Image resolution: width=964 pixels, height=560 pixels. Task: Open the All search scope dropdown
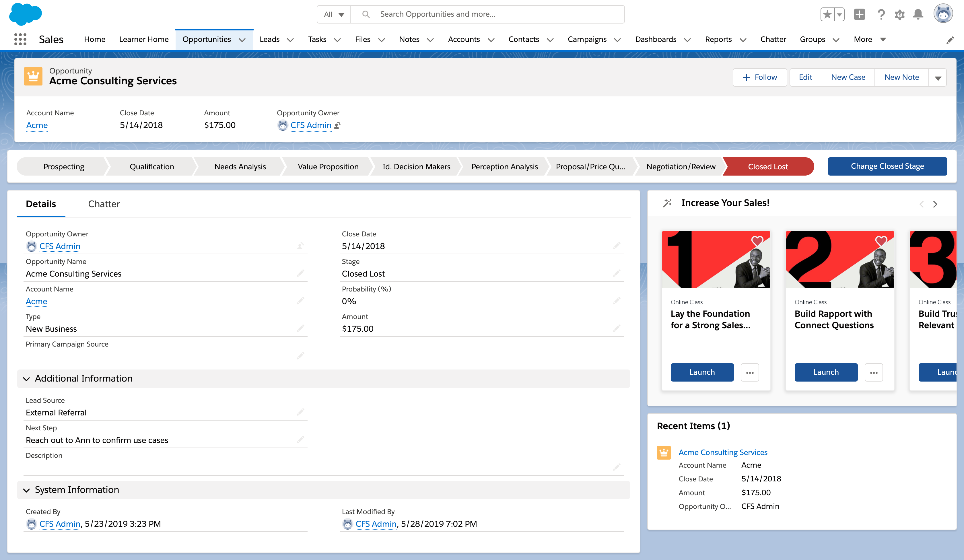click(334, 15)
